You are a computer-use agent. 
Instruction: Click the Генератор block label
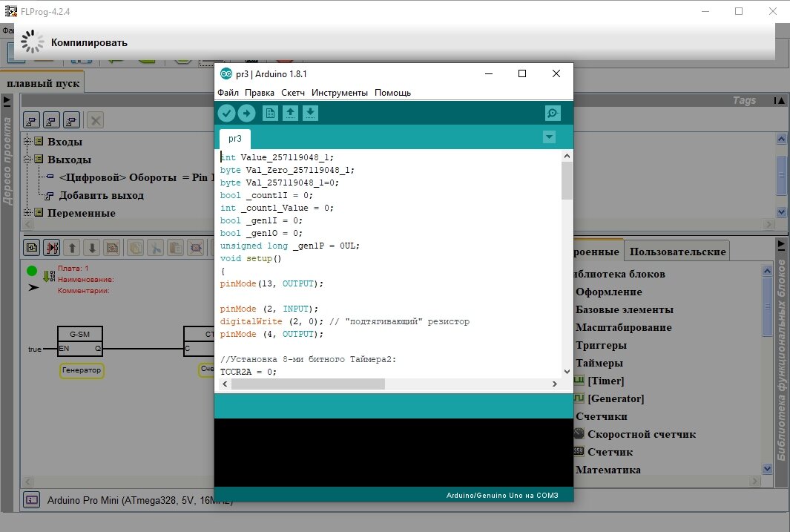(81, 370)
